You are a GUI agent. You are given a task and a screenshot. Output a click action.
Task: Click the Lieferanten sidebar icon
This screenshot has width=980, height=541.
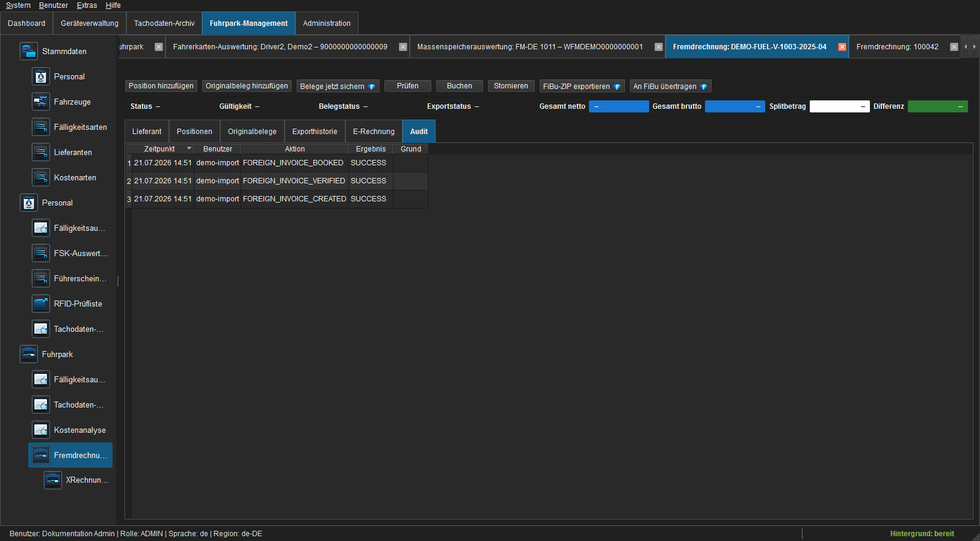(41, 152)
